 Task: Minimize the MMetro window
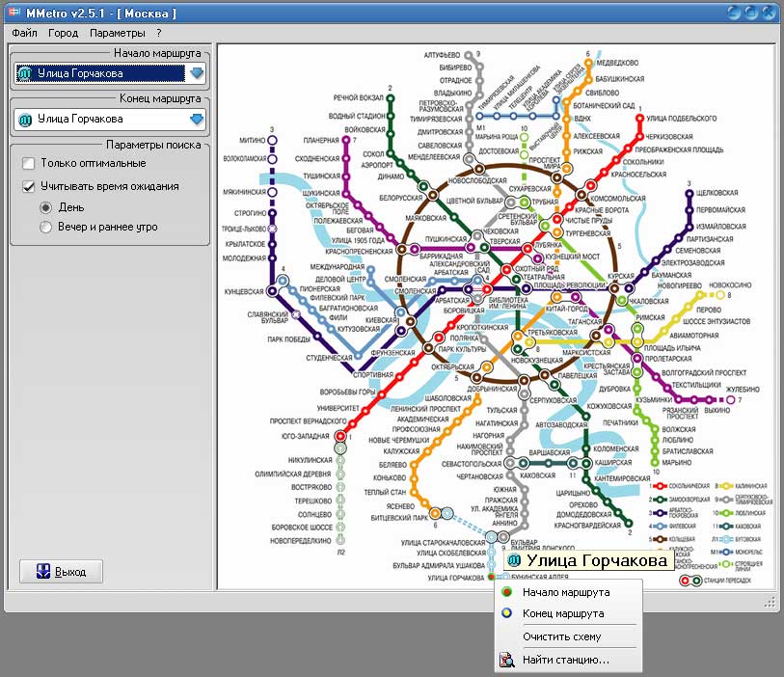734,13
